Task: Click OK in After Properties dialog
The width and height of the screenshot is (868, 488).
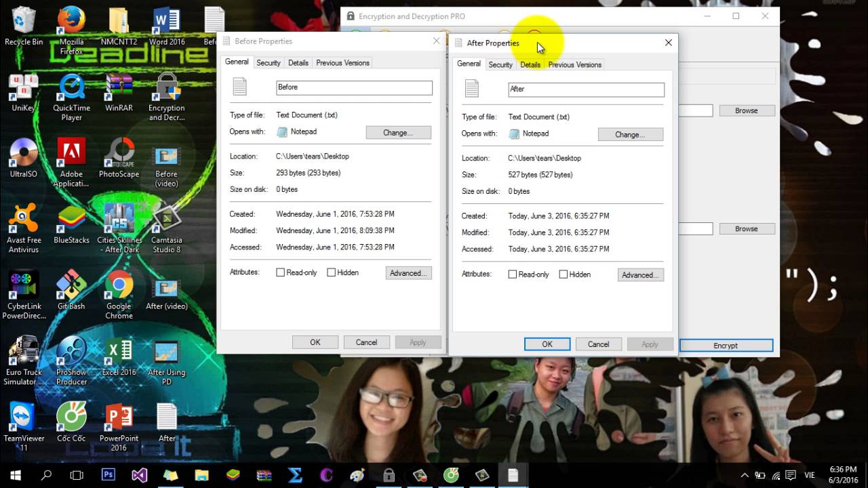Action: [547, 344]
